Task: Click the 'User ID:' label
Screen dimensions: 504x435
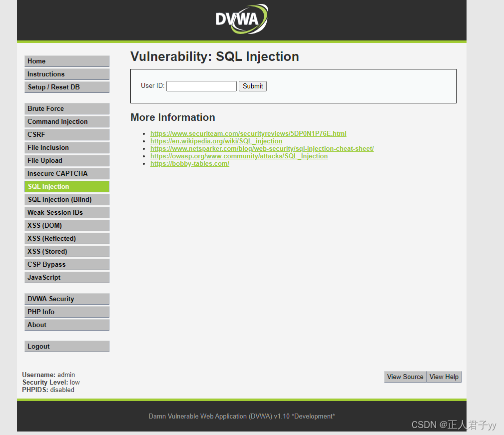Action: [152, 86]
